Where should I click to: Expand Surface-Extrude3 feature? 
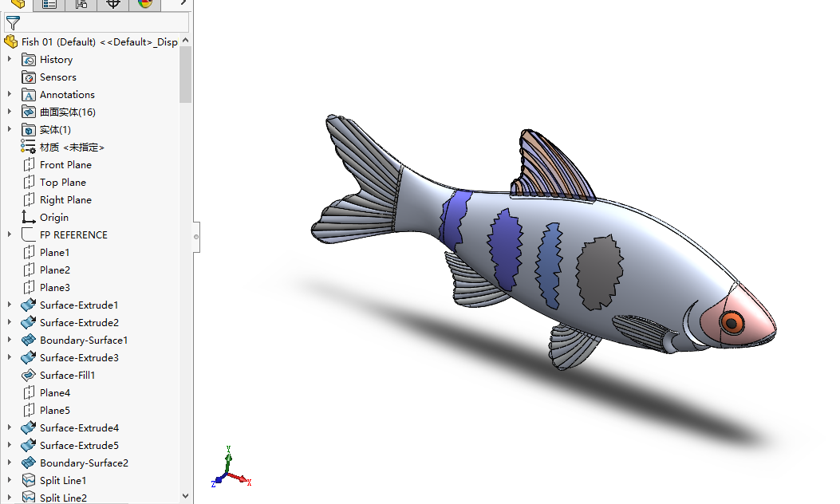[9, 356]
